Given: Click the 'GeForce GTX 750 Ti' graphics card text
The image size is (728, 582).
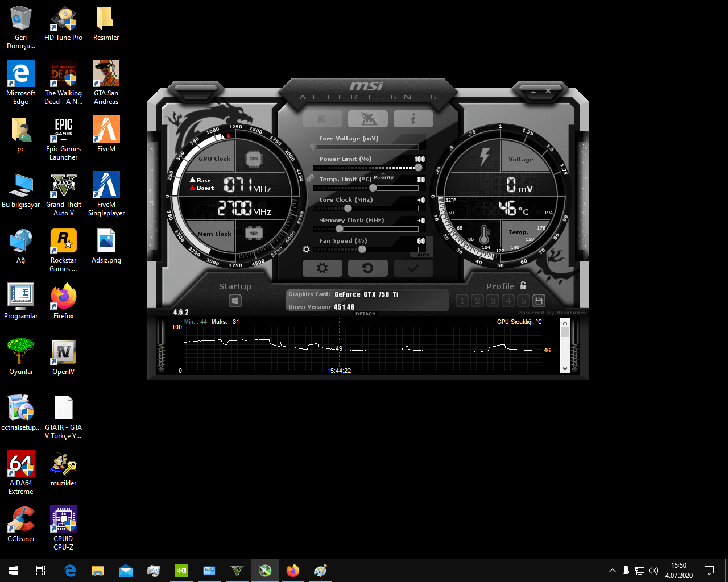Looking at the screenshot, I should click(366, 294).
